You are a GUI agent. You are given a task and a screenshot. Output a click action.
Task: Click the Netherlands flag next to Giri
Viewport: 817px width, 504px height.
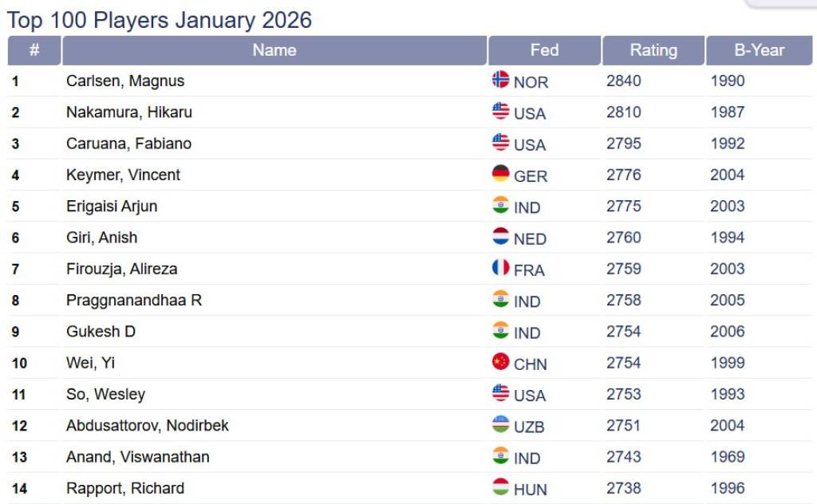500,237
